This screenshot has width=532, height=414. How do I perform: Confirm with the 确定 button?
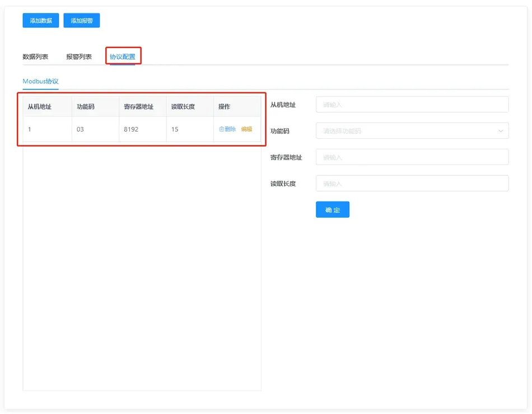(x=333, y=210)
